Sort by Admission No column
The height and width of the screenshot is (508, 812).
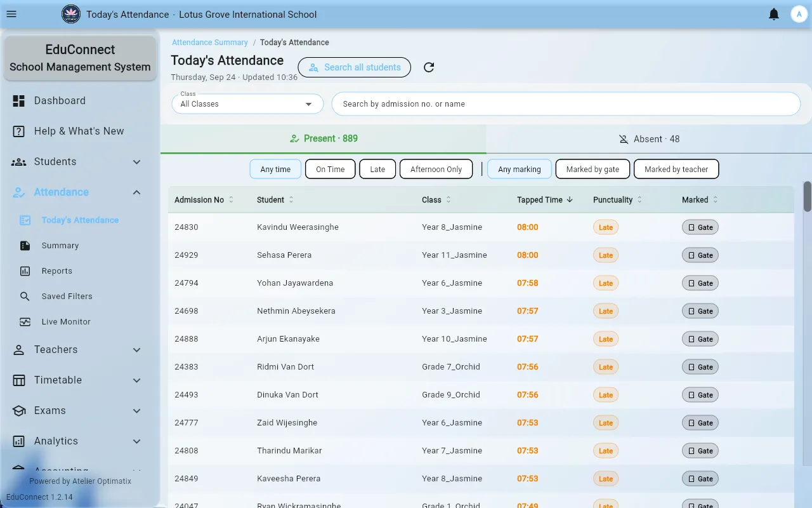pos(204,200)
